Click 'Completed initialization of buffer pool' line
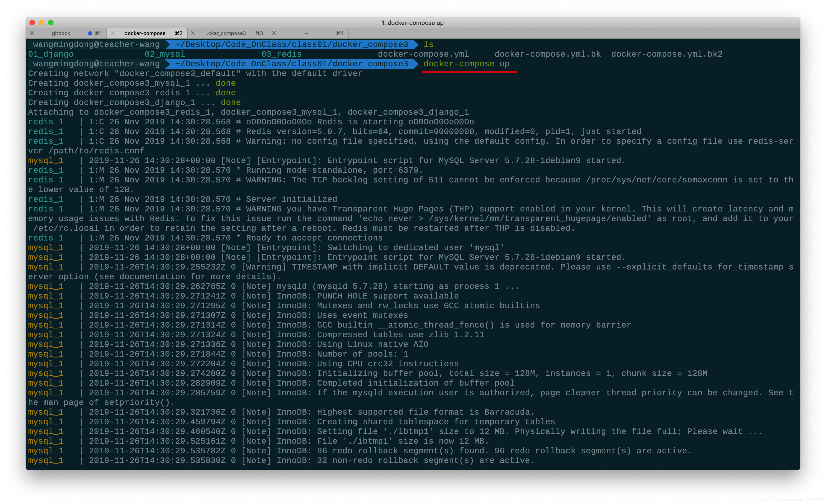The width and height of the screenshot is (826, 504). (271, 383)
